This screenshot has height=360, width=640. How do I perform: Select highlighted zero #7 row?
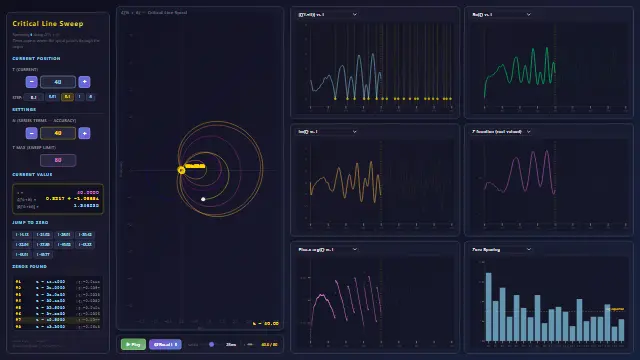[58, 320]
